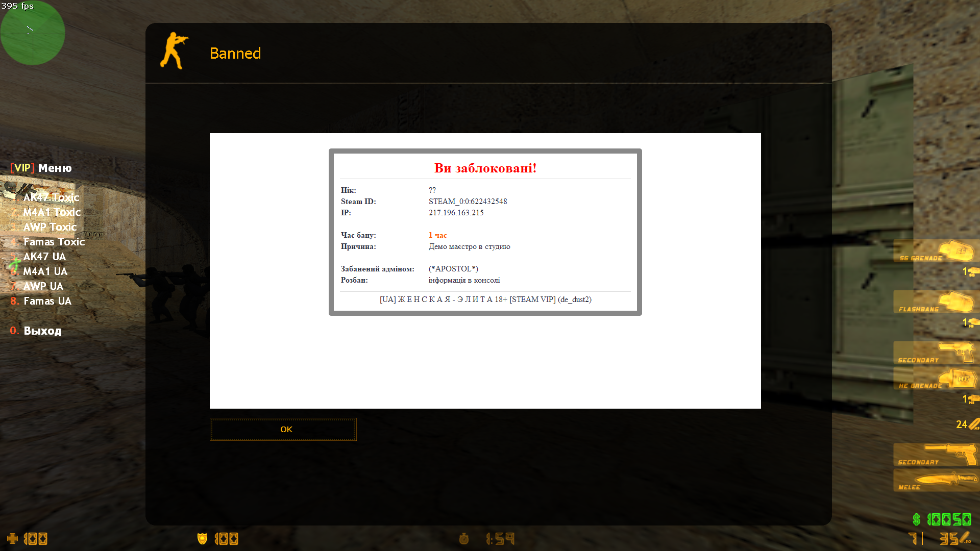
Task: Click the money amount $10050
Action: point(942,519)
